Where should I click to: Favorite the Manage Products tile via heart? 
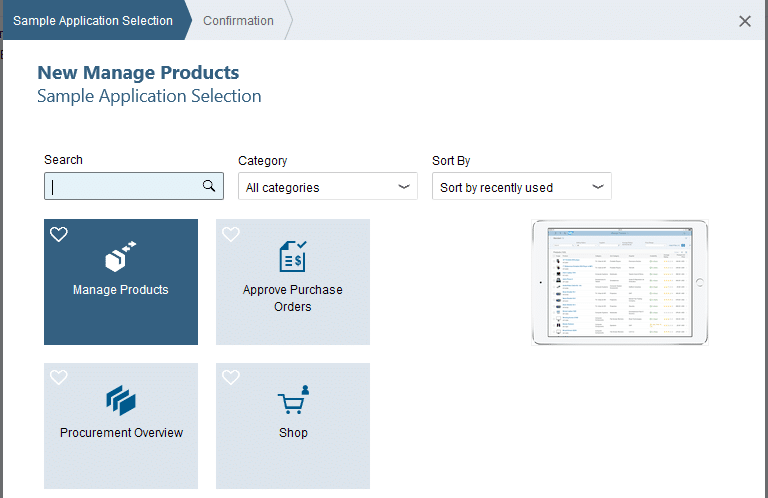point(59,234)
